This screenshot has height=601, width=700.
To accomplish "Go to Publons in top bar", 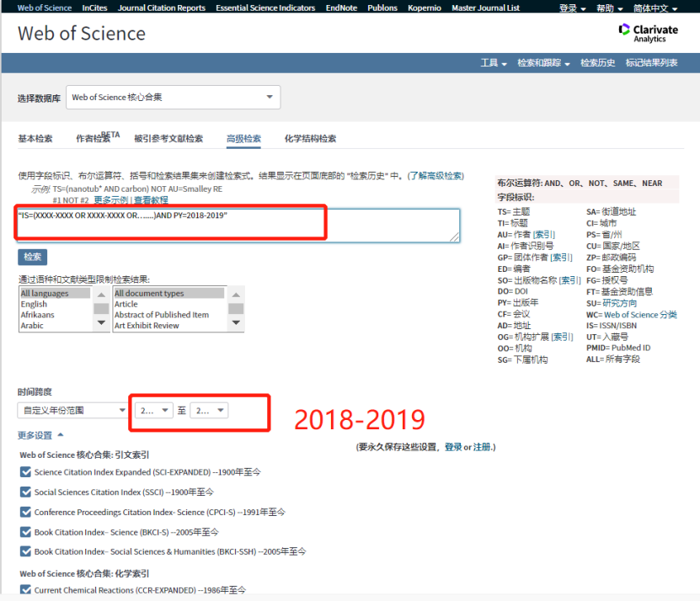I will 382,8.
